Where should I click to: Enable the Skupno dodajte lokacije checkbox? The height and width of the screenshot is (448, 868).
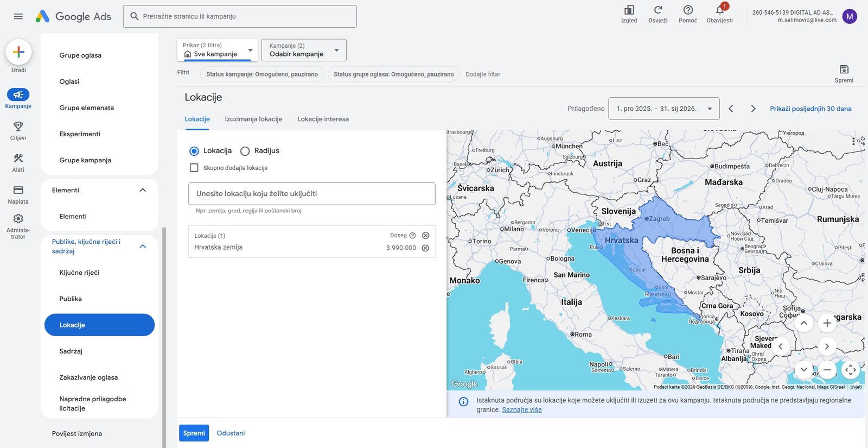[x=194, y=168]
